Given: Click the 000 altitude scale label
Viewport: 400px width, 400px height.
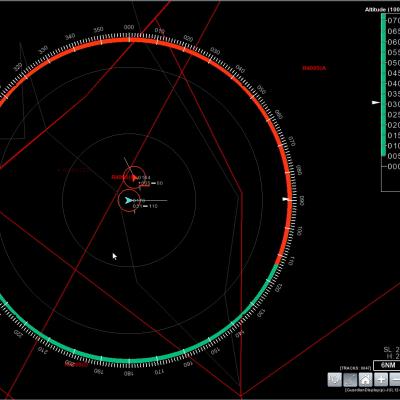Looking at the screenshot, I should (x=394, y=166).
